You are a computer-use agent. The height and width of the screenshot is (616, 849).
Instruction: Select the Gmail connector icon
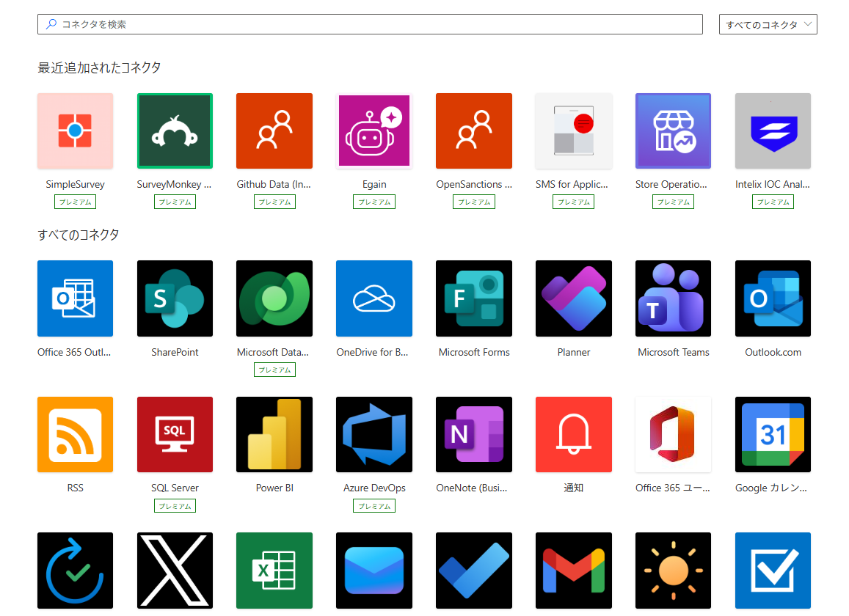[x=574, y=571]
